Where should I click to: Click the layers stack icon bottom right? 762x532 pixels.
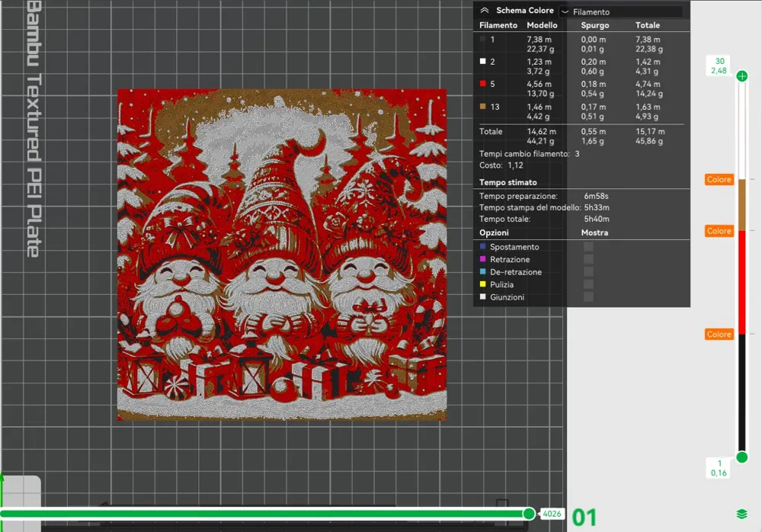(741, 514)
